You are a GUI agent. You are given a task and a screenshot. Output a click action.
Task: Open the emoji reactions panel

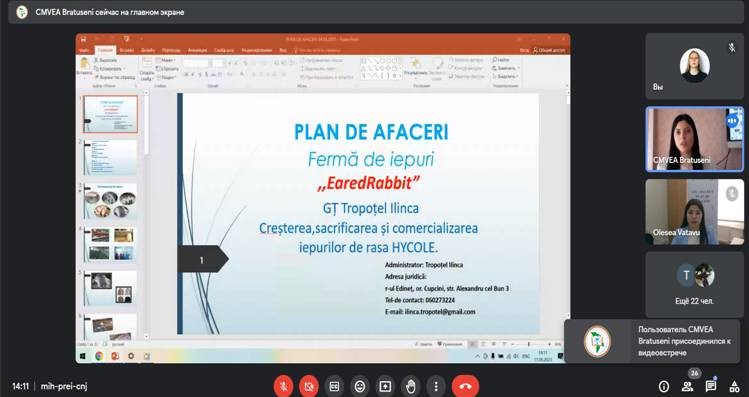coord(360,386)
